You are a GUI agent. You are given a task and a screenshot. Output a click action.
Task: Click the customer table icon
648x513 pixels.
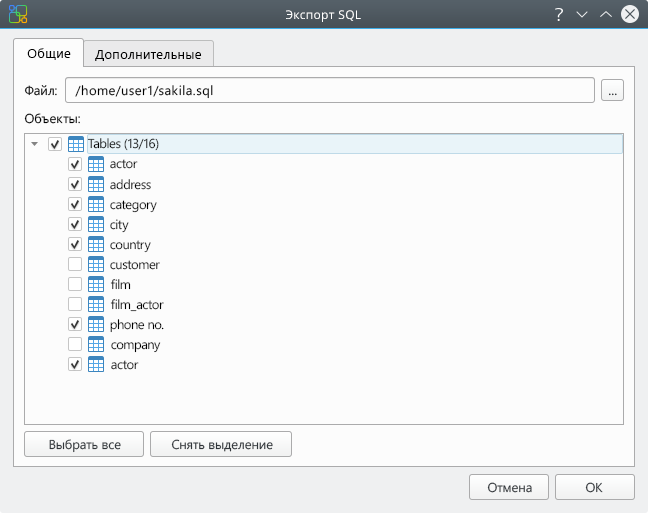click(x=96, y=265)
